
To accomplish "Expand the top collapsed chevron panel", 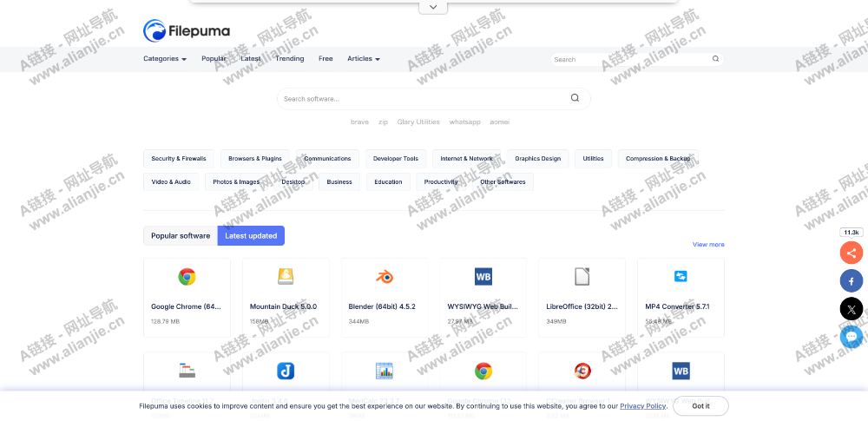I will pos(433,7).
